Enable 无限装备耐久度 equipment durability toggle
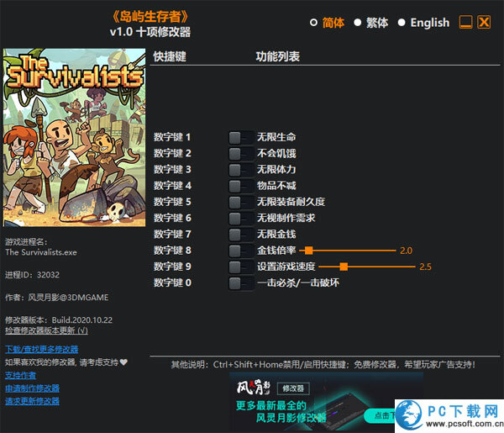 click(241, 202)
